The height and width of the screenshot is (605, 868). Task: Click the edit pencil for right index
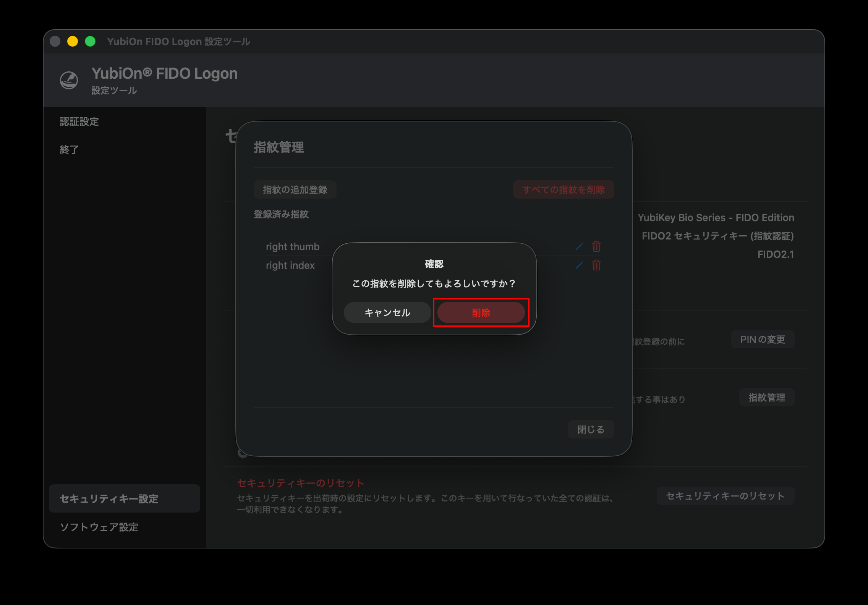580,265
